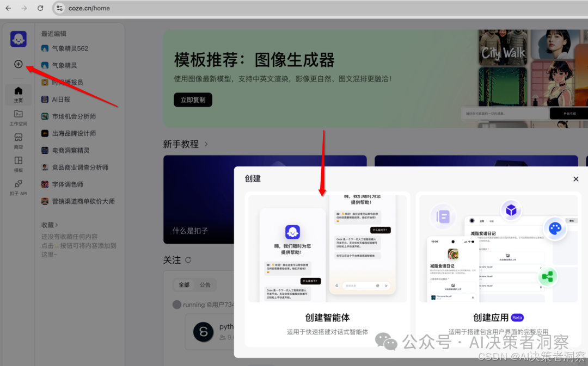Click the site info icon in address bar

[60, 8]
